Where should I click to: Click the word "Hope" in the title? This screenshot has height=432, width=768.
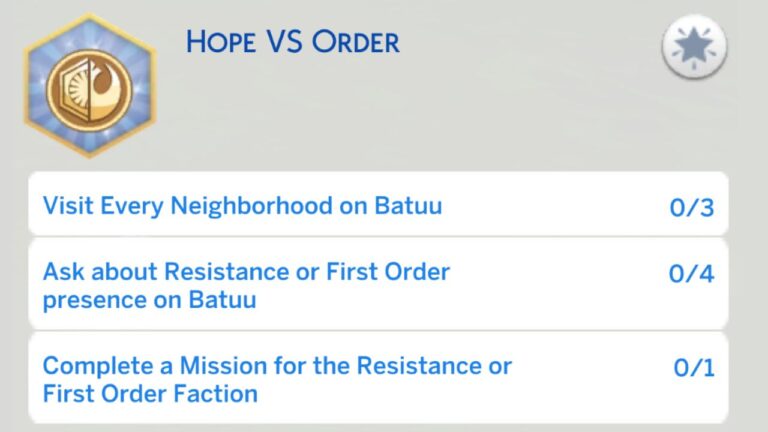click(x=220, y=43)
